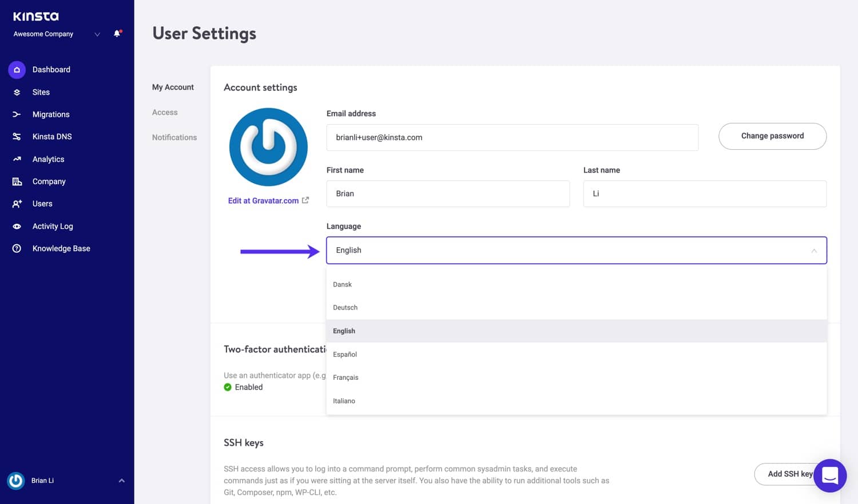
Task: Choose Français in the language list
Action: click(x=345, y=378)
